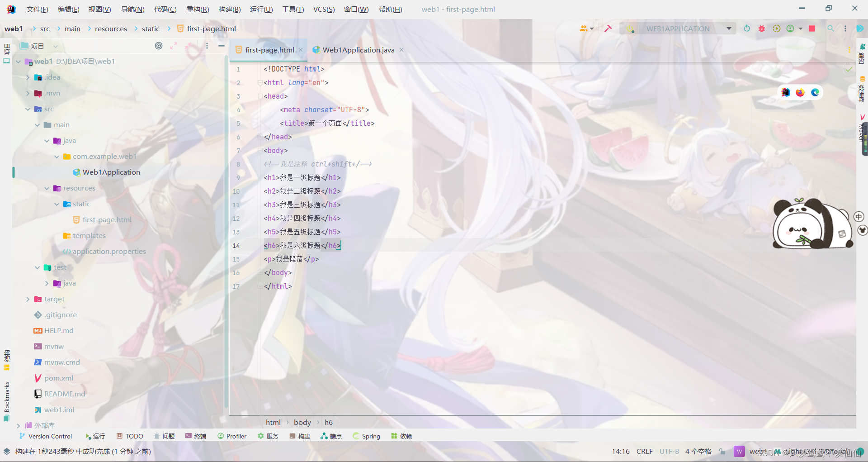
Task: Open the 重构(R) Refactor menu
Action: (198, 10)
